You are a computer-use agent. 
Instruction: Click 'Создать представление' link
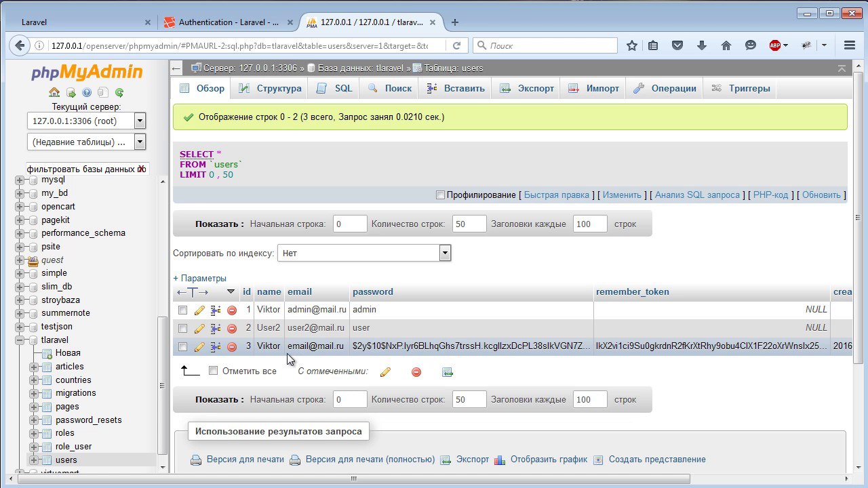pos(657,460)
